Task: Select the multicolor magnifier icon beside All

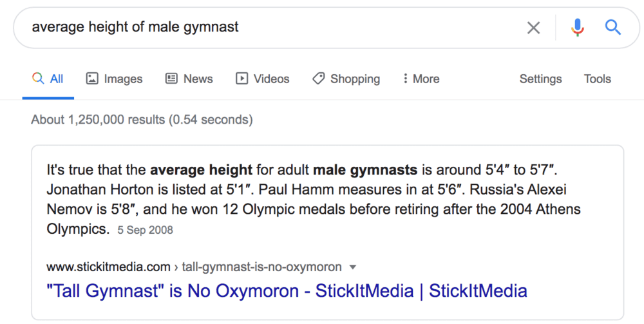Action: [x=38, y=78]
